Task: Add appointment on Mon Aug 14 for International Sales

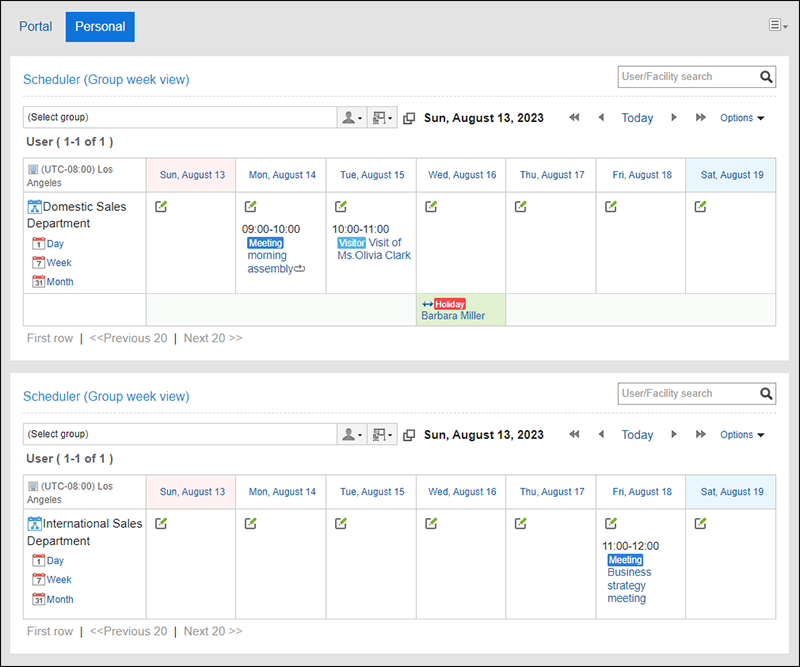Action: (x=251, y=524)
